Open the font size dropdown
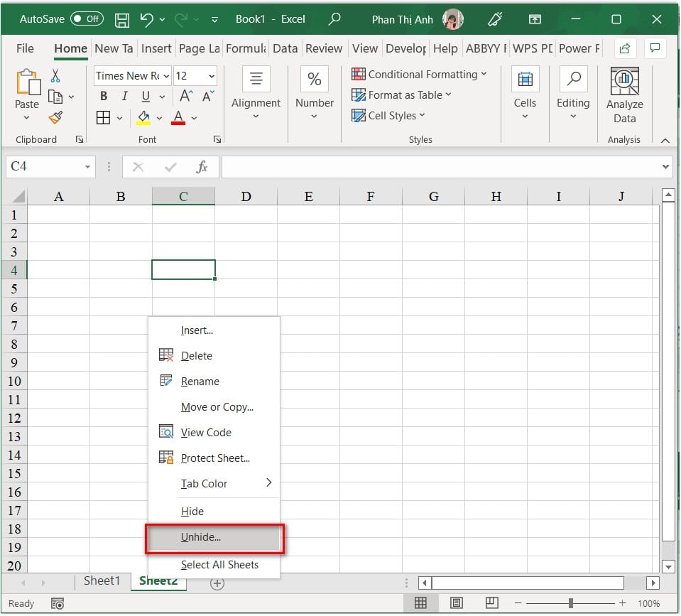The width and height of the screenshot is (681, 616). pyautogui.click(x=212, y=76)
